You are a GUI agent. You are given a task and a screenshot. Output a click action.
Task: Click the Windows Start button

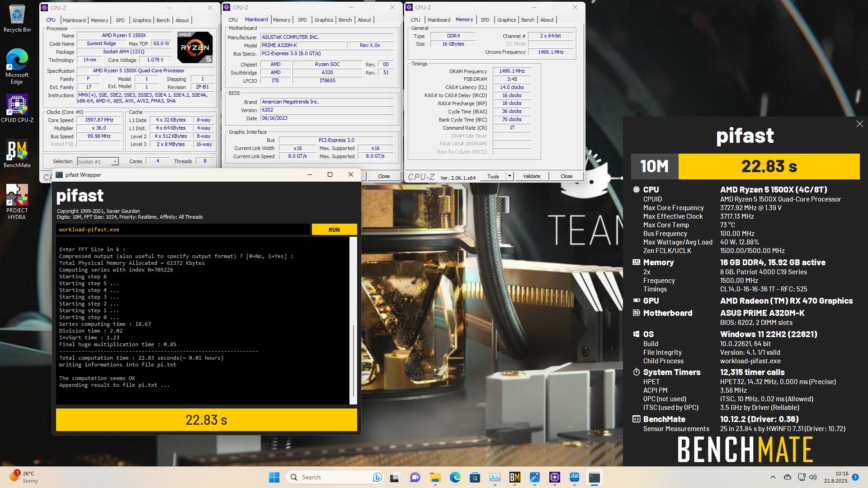pos(274,477)
